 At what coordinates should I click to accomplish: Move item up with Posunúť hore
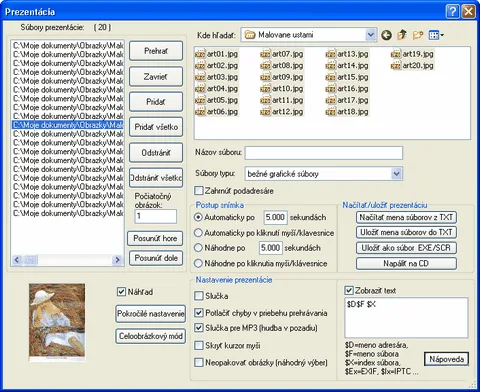[x=155, y=238]
